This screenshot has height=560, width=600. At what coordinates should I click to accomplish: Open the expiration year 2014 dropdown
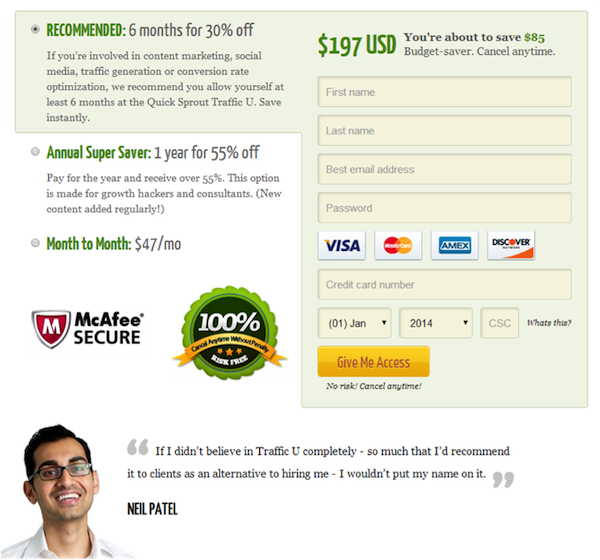436,323
